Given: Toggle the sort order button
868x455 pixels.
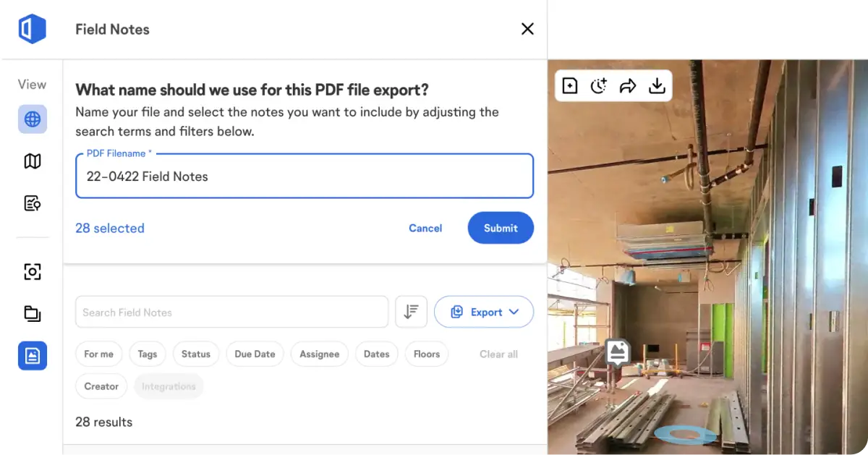Looking at the screenshot, I should point(411,312).
